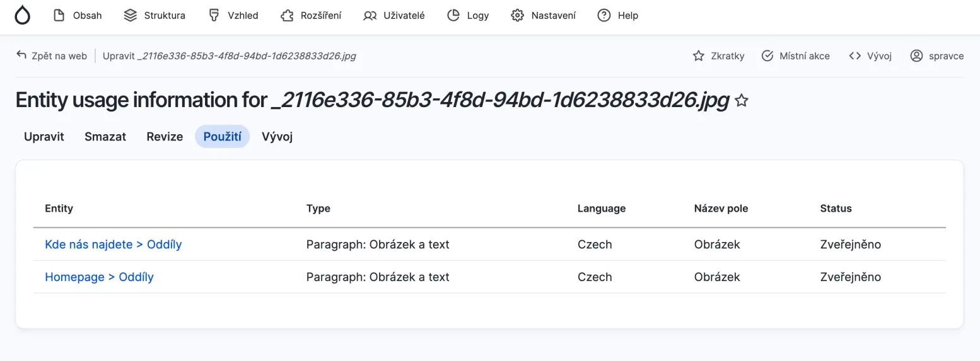Switch to the Upravit tab

click(x=44, y=137)
